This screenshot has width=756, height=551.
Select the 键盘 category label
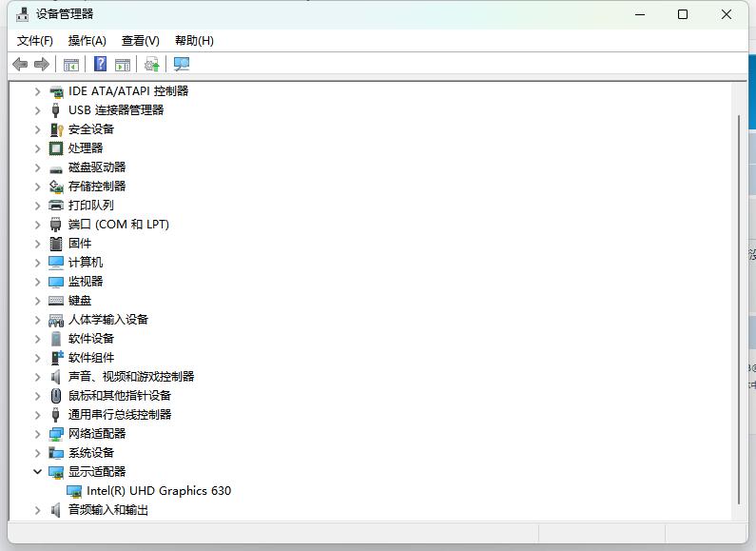click(x=80, y=301)
